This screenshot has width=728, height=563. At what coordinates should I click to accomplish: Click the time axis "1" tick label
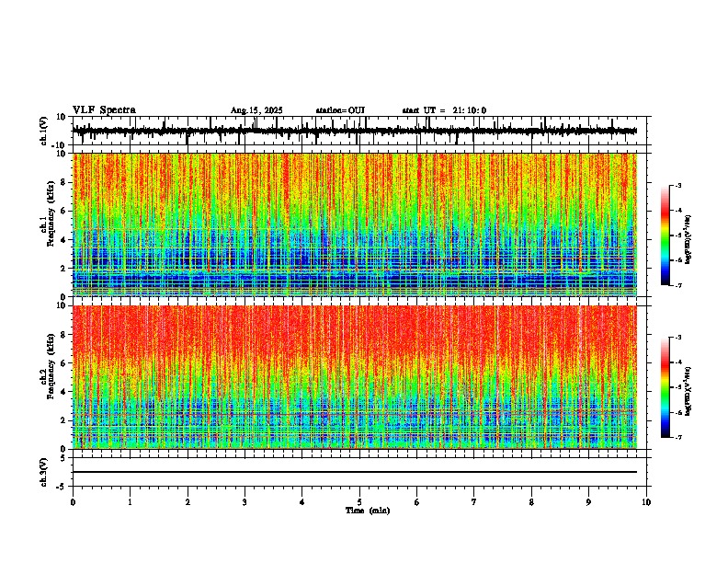(130, 502)
